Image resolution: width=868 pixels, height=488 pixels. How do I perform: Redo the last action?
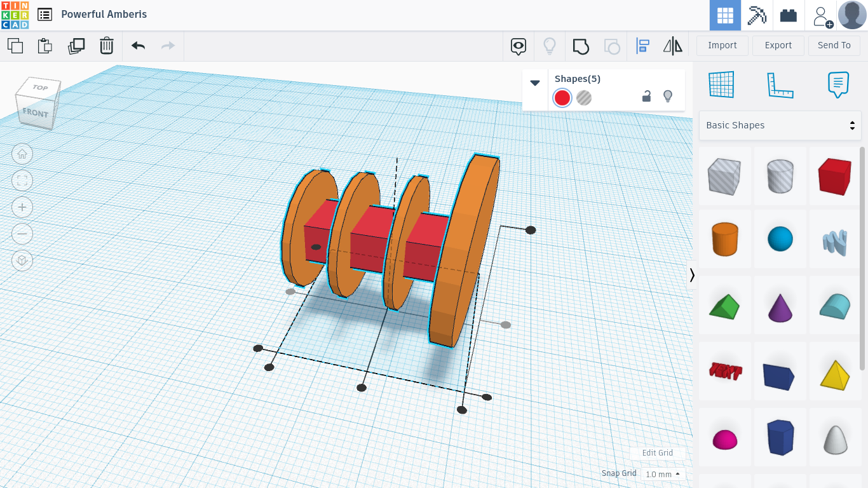(x=168, y=46)
